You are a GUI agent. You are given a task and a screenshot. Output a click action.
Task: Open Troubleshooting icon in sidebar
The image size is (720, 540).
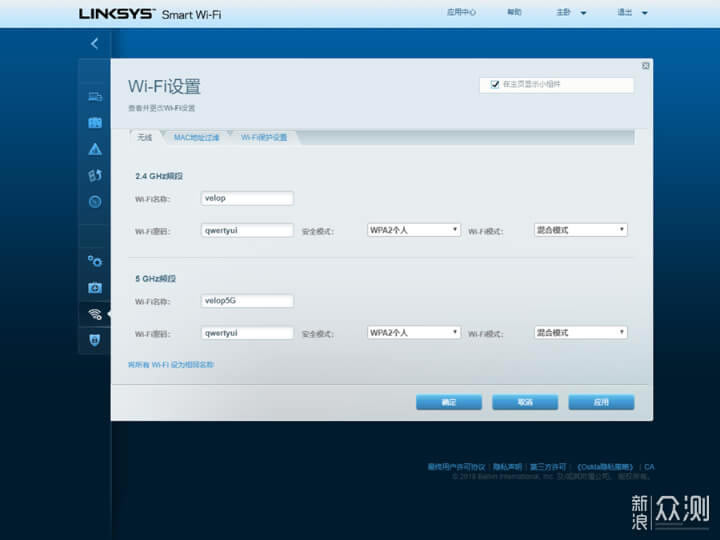[x=95, y=287]
